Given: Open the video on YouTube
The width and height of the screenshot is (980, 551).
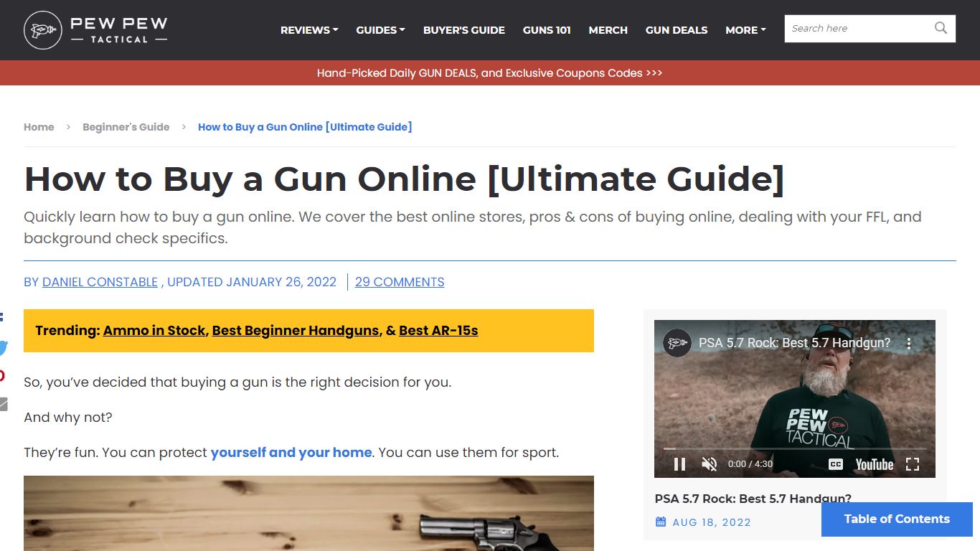Looking at the screenshot, I should coord(875,464).
